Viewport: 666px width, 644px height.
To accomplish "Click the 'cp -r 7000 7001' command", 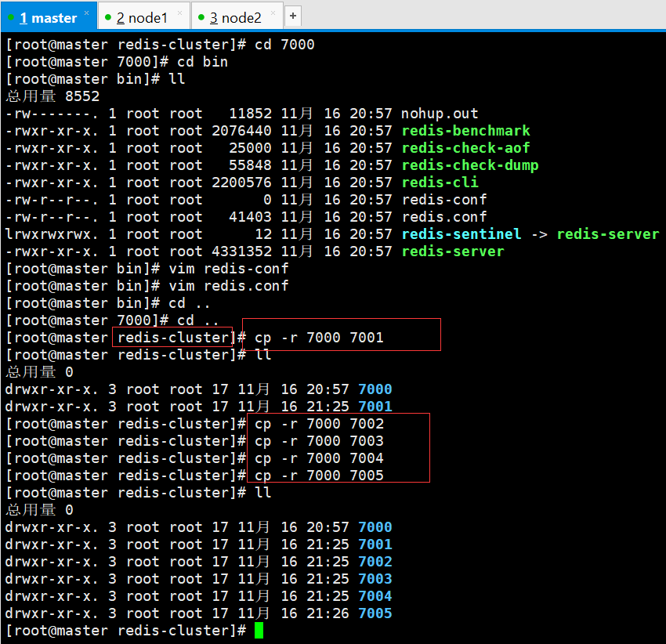I will point(319,338).
